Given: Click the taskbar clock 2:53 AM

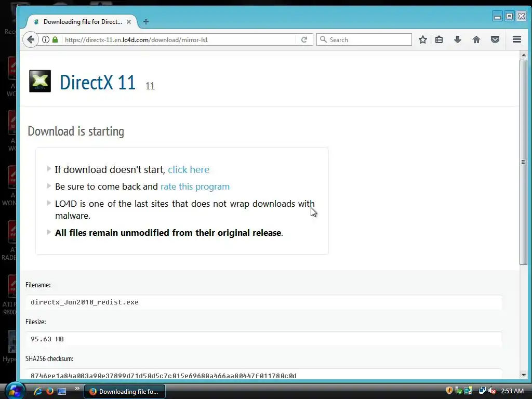Looking at the screenshot, I should [512, 391].
